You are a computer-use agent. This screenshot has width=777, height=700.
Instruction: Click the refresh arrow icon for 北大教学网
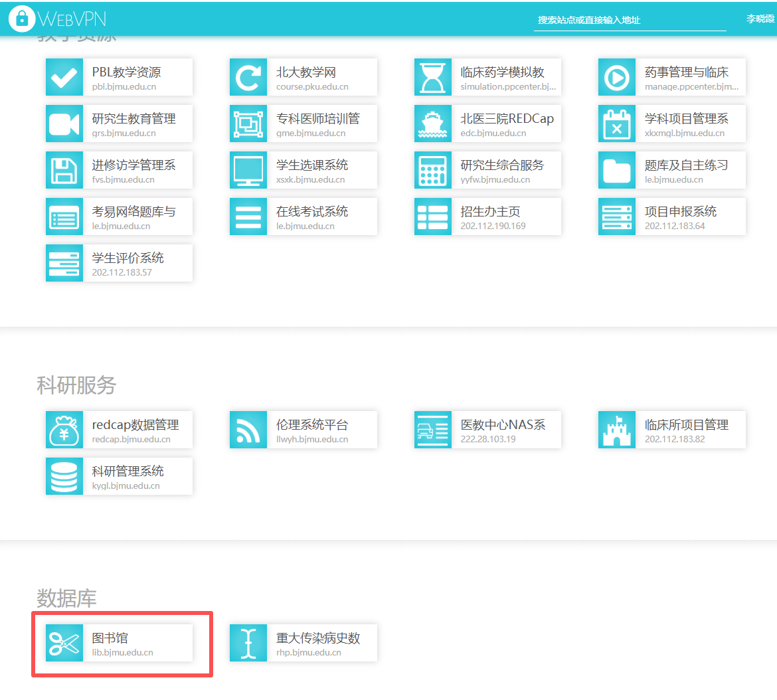click(x=248, y=78)
